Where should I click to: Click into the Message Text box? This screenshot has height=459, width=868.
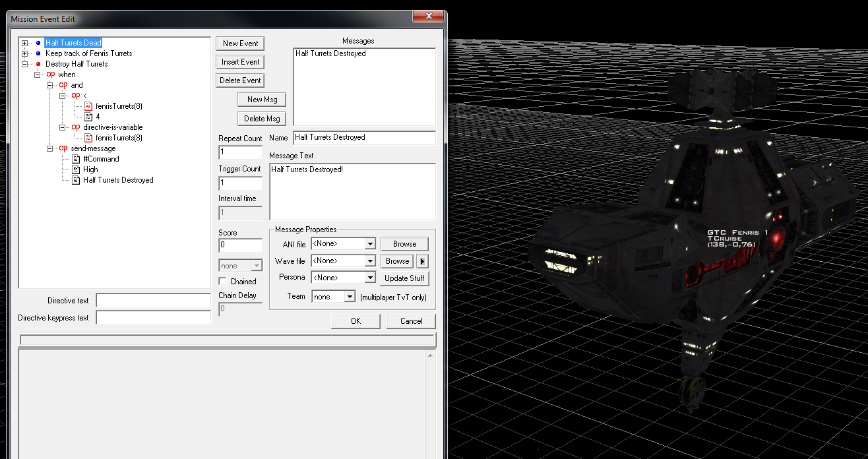pos(352,191)
